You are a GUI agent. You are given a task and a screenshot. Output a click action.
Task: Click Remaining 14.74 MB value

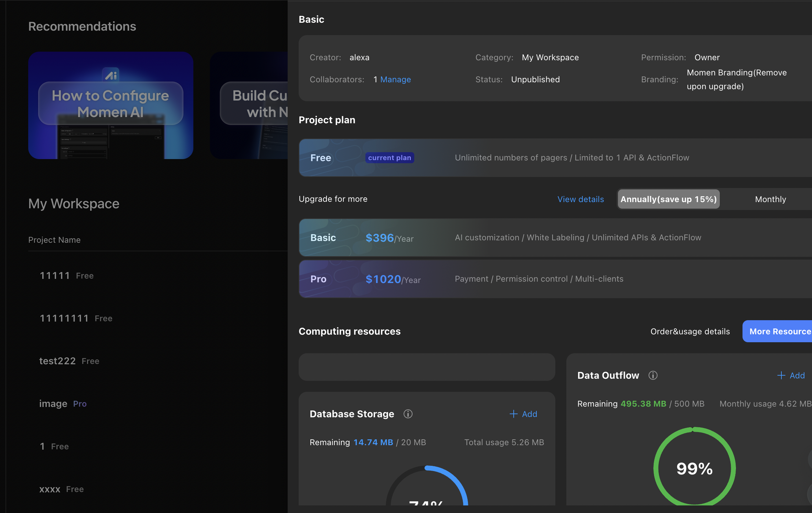click(x=373, y=442)
